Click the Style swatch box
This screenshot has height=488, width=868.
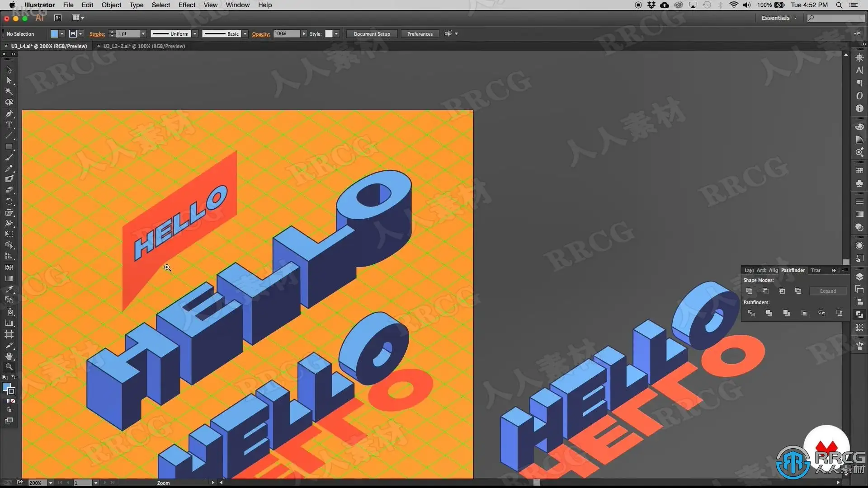tap(329, 34)
